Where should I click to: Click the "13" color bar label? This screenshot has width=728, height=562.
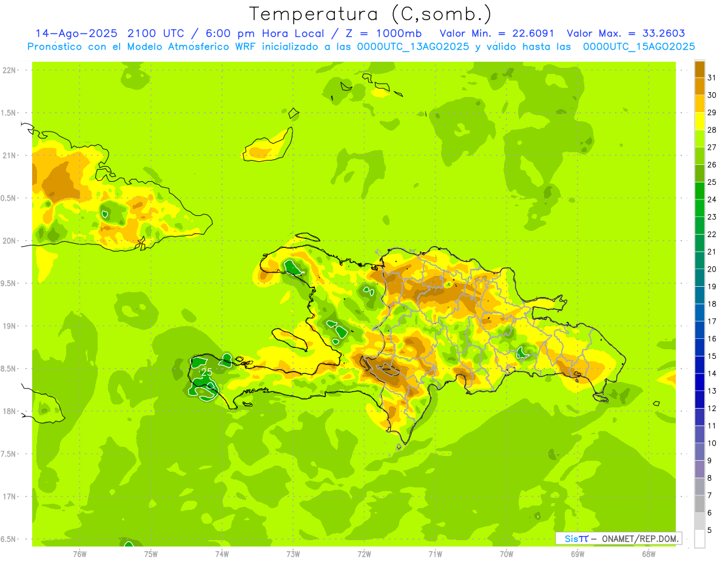click(x=712, y=391)
